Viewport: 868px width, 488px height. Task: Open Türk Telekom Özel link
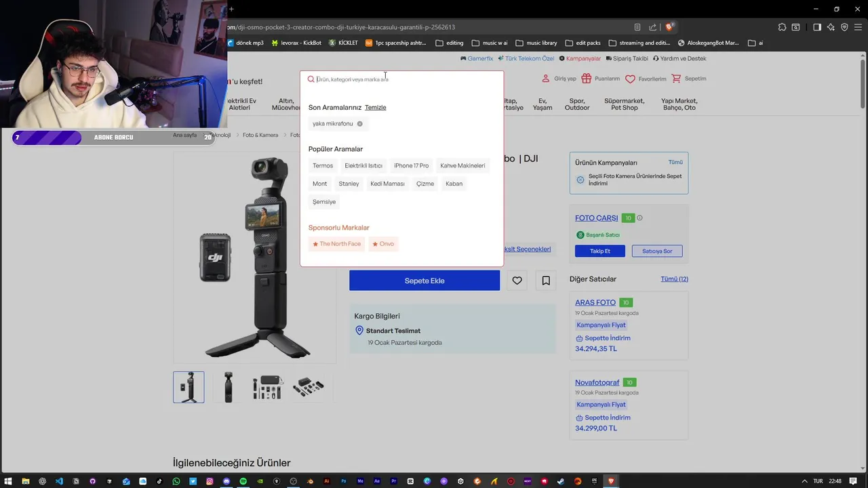point(526,59)
